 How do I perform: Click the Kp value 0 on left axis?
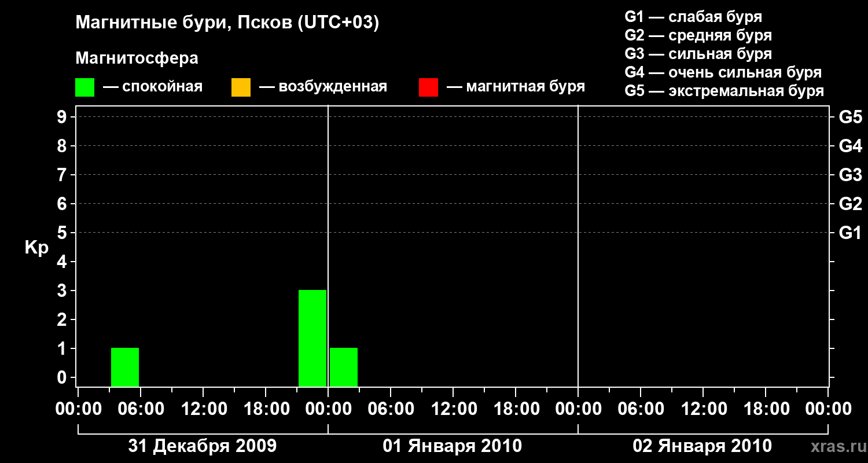[x=63, y=377]
